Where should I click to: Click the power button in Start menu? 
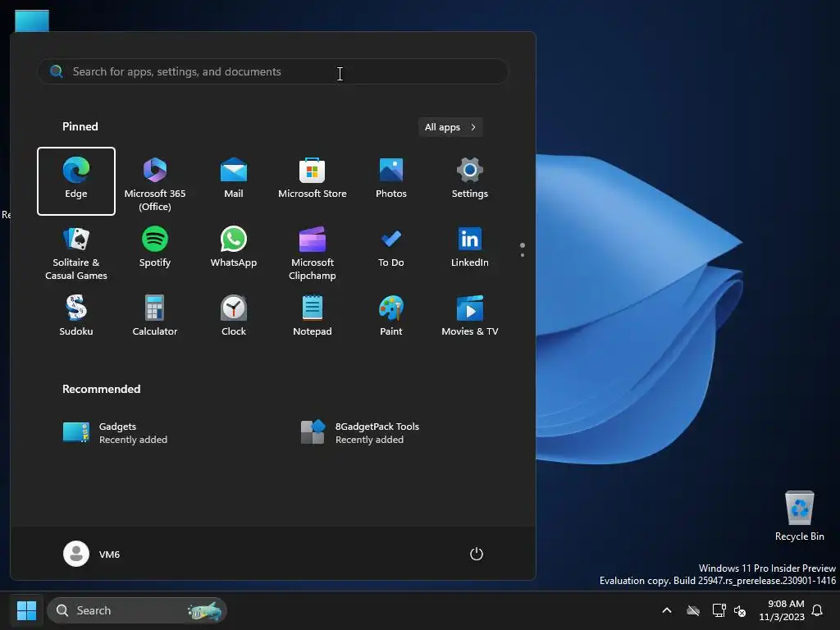[x=477, y=554]
